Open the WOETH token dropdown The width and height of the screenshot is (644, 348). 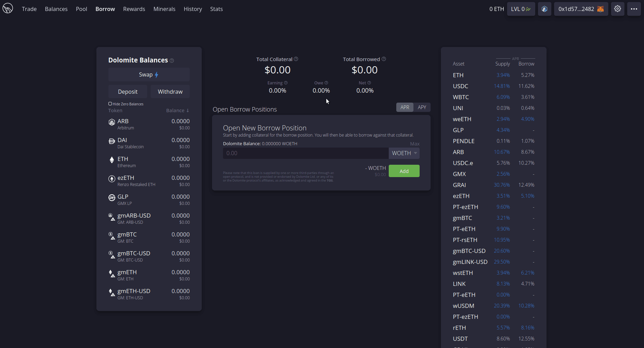(x=404, y=153)
